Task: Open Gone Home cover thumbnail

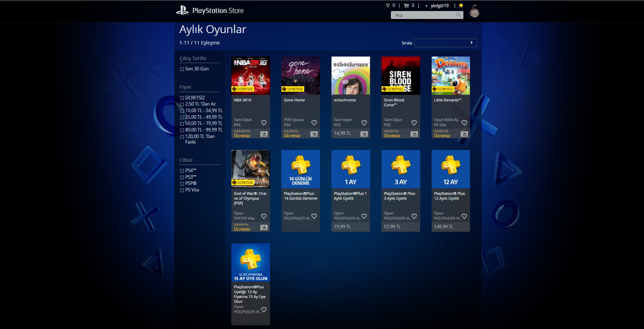Action: click(301, 76)
